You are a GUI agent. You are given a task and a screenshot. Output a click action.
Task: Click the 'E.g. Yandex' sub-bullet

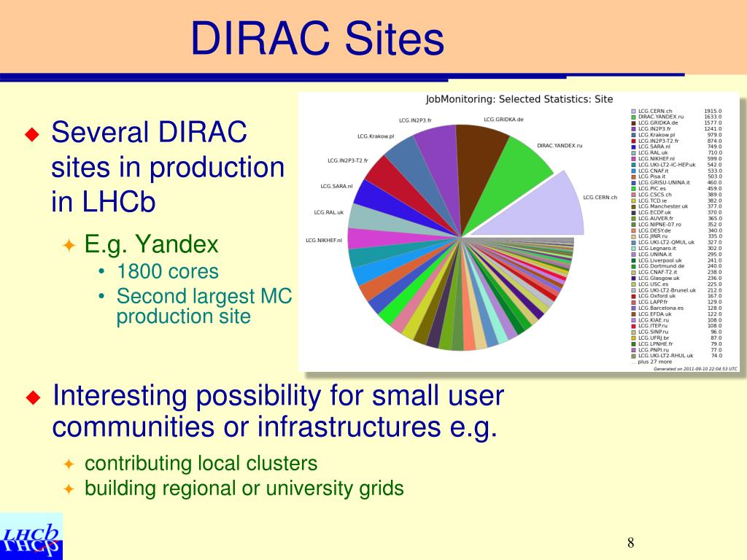click(151, 244)
